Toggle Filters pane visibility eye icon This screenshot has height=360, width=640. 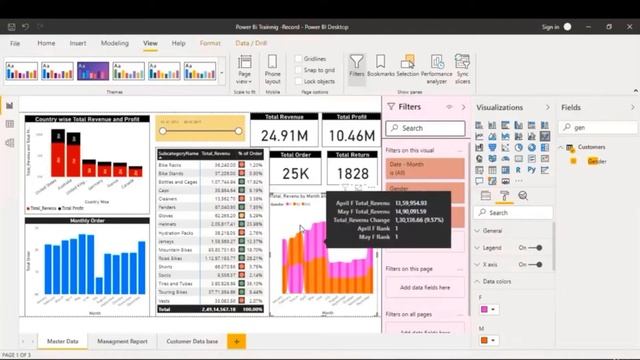coord(449,107)
